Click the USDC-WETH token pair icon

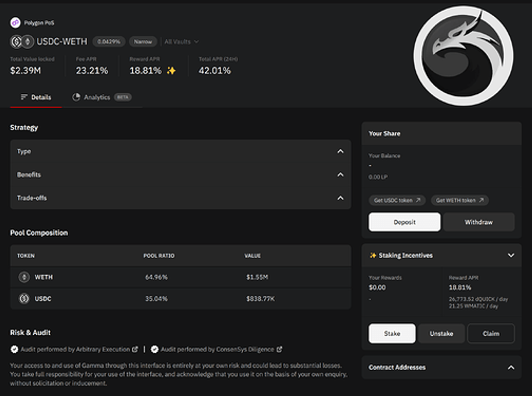coord(22,42)
